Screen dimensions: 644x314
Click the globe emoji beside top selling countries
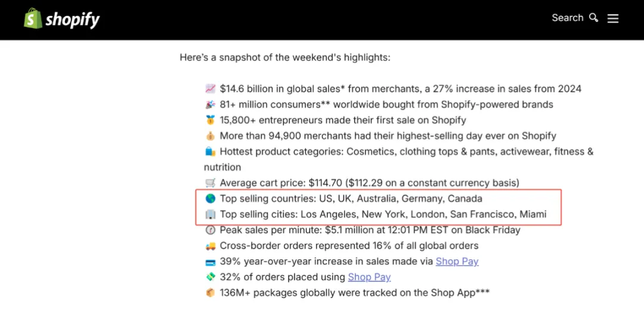point(210,198)
